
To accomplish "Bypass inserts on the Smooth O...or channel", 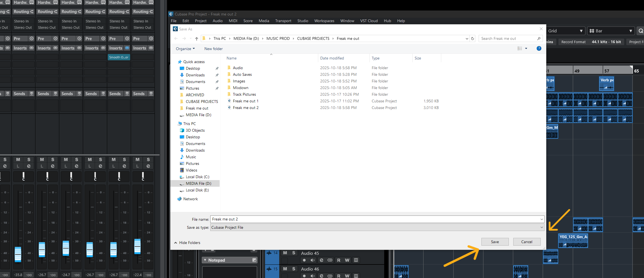I will [127, 48].
